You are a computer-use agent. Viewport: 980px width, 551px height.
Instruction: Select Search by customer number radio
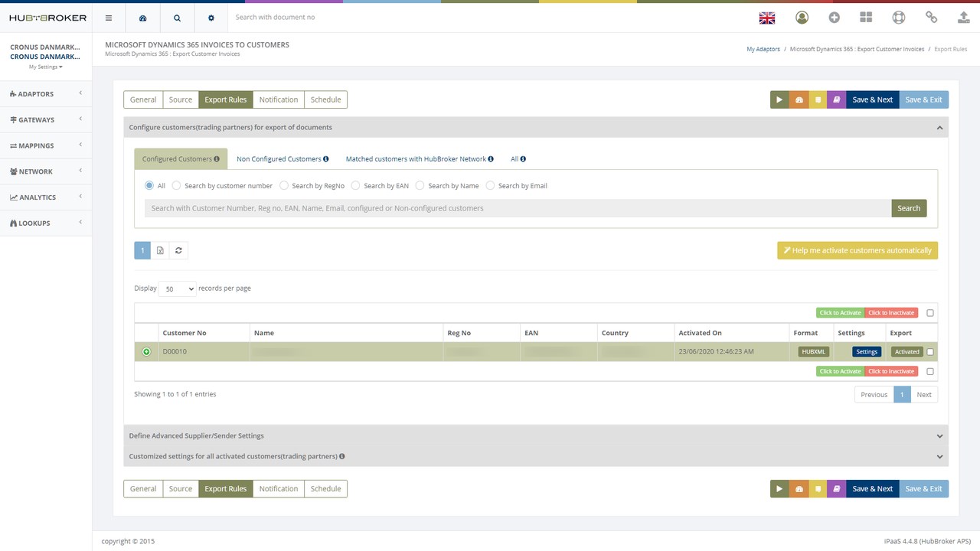click(177, 185)
